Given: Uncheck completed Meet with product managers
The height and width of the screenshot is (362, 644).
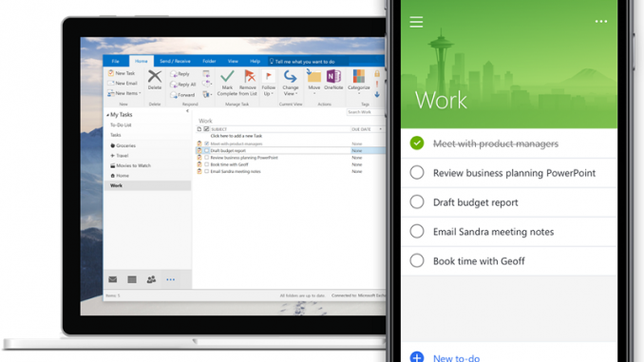Looking at the screenshot, I should coord(417,143).
